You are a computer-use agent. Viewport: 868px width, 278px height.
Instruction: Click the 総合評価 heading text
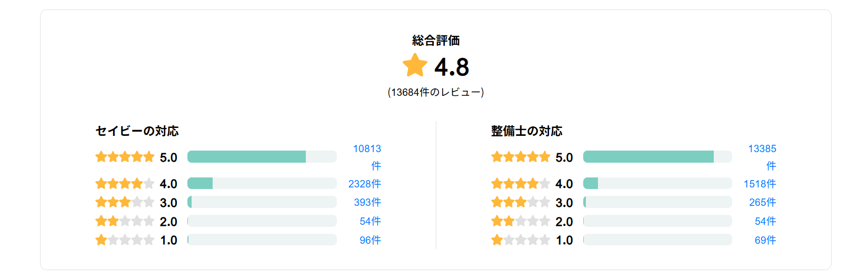[436, 41]
